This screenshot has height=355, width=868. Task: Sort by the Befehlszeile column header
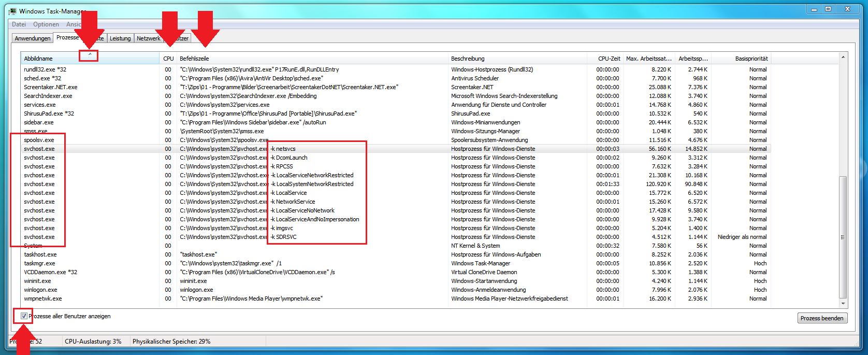click(x=312, y=59)
